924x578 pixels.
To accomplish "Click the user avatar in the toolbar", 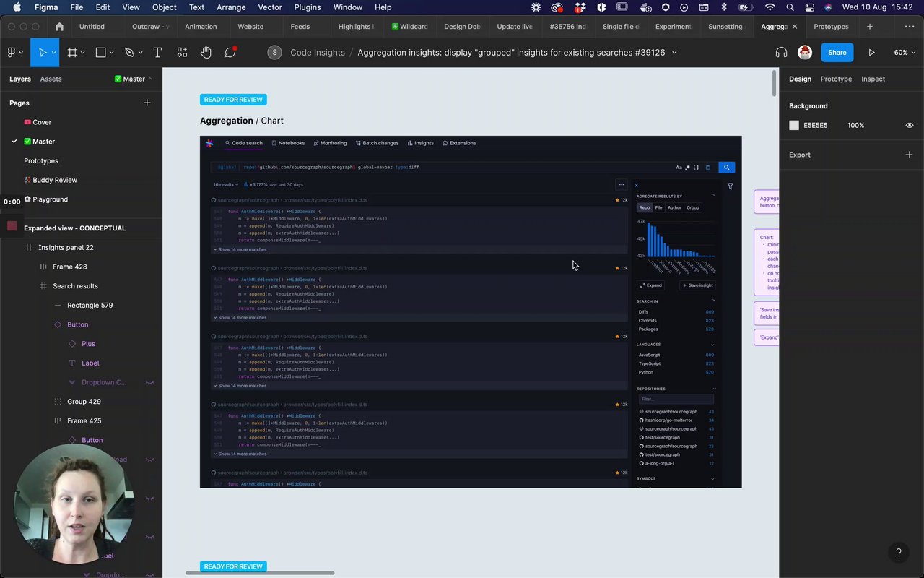I will pos(805,53).
